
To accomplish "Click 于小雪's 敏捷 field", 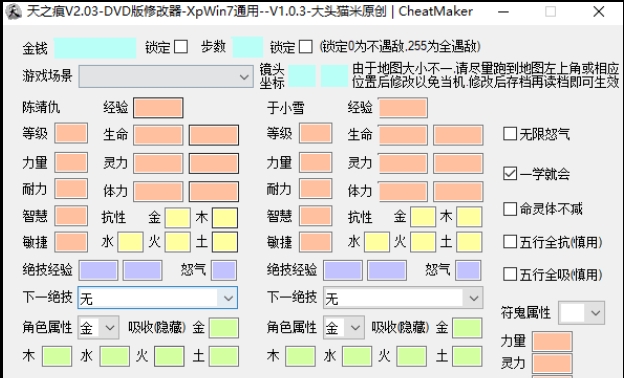I will coord(316,242).
